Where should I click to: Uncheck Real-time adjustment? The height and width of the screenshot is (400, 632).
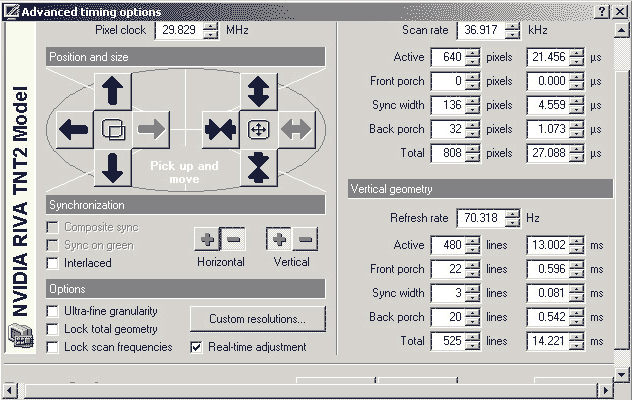click(x=196, y=347)
